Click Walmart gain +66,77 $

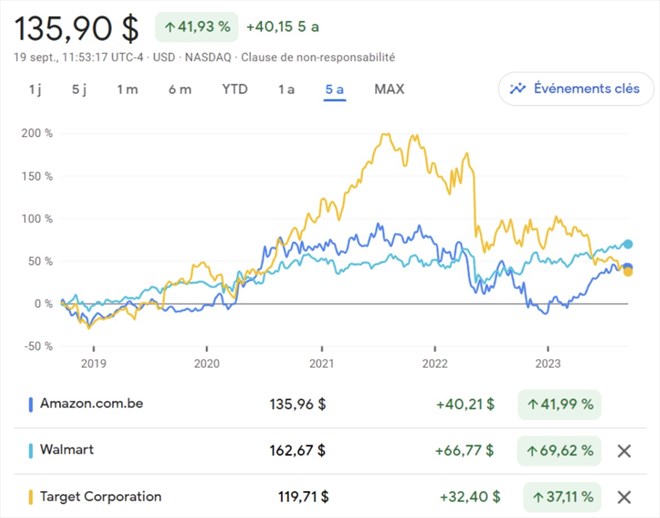pyautogui.click(x=465, y=451)
